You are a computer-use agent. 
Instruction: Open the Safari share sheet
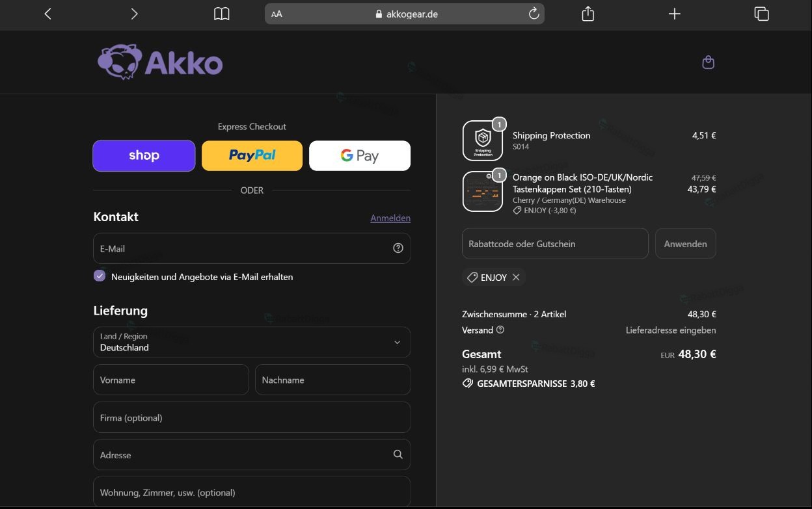coord(588,14)
